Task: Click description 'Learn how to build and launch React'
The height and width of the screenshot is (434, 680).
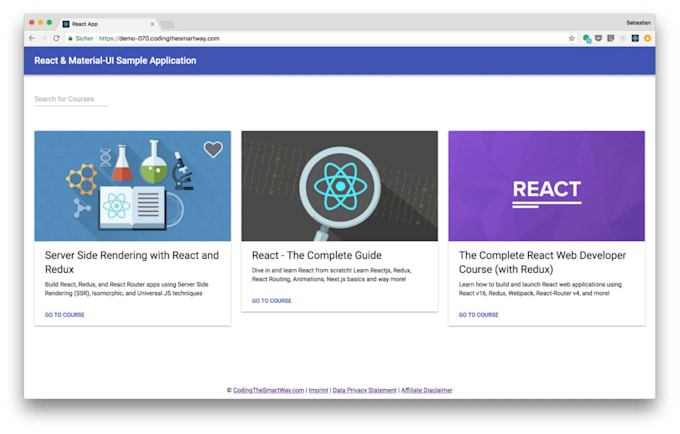Action: [x=540, y=289]
